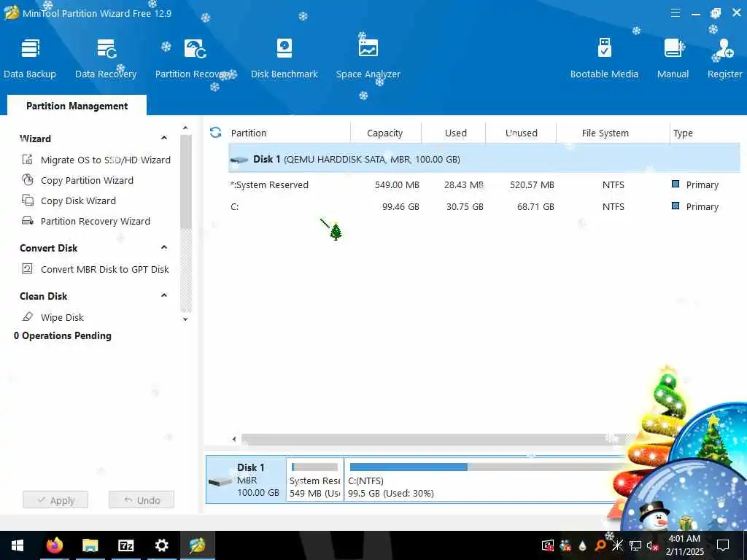Screen dimensions: 747x560
Task: Click the Convert MBR Disk to GPT icon
Action: point(28,269)
